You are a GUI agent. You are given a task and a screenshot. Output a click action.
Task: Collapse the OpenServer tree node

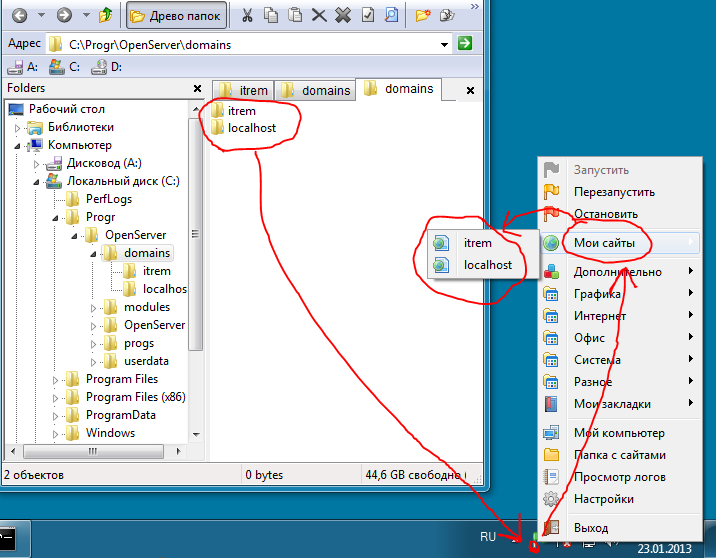pos(74,236)
